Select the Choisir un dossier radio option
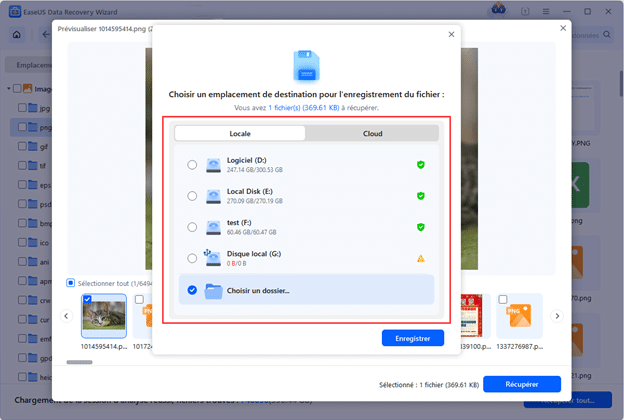This screenshot has height=420, width=624. 192,290
